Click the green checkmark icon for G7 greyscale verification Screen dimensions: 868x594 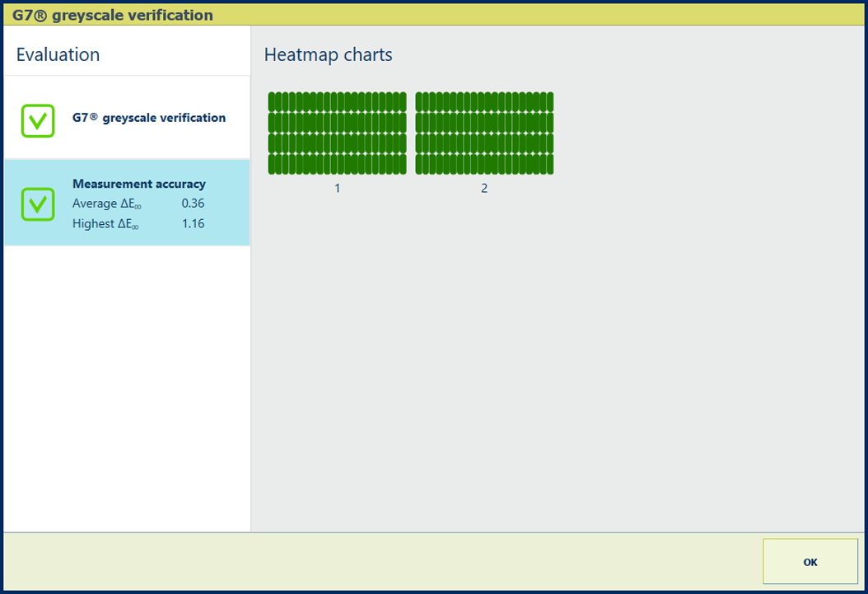[38, 120]
